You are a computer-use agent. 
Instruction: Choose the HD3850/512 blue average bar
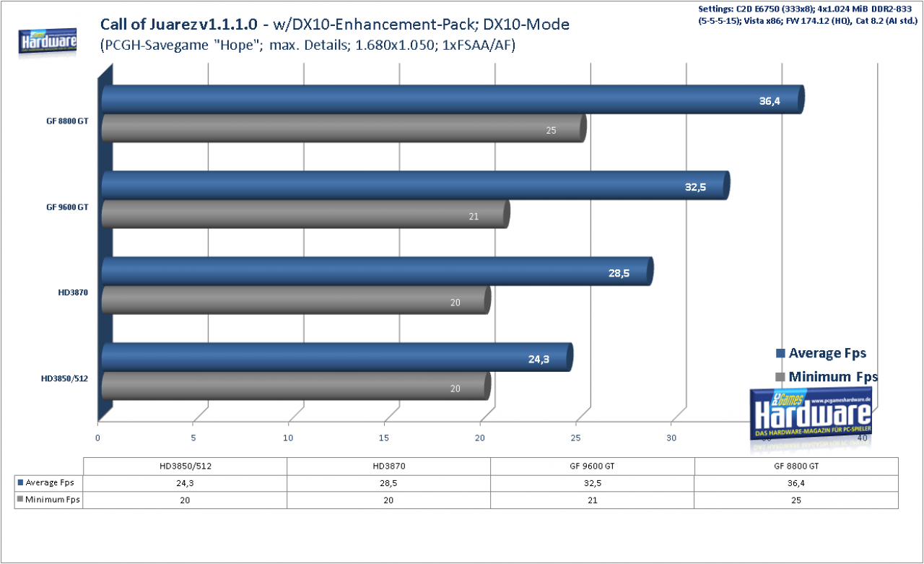coord(337,357)
